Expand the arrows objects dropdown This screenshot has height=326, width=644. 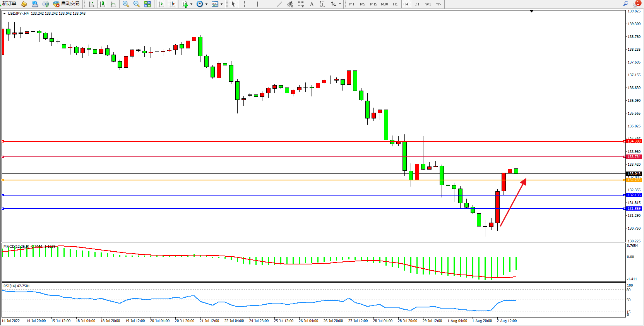pyautogui.click(x=340, y=4)
